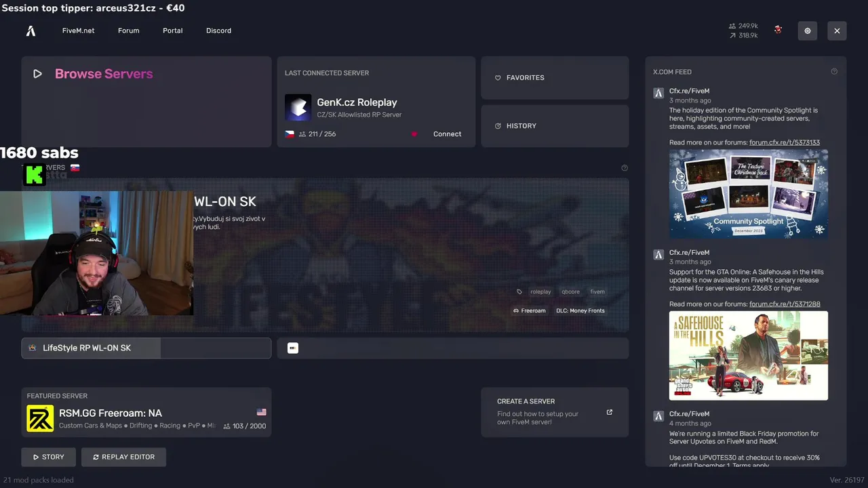Click the help icon in X.com Feed header
Viewport: 868px width, 488px height.
pyautogui.click(x=834, y=72)
